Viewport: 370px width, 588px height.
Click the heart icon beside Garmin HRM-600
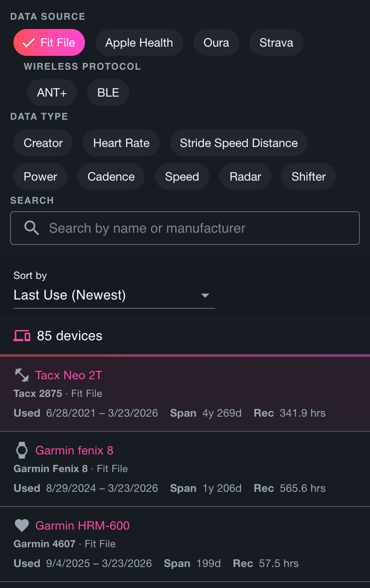21,525
